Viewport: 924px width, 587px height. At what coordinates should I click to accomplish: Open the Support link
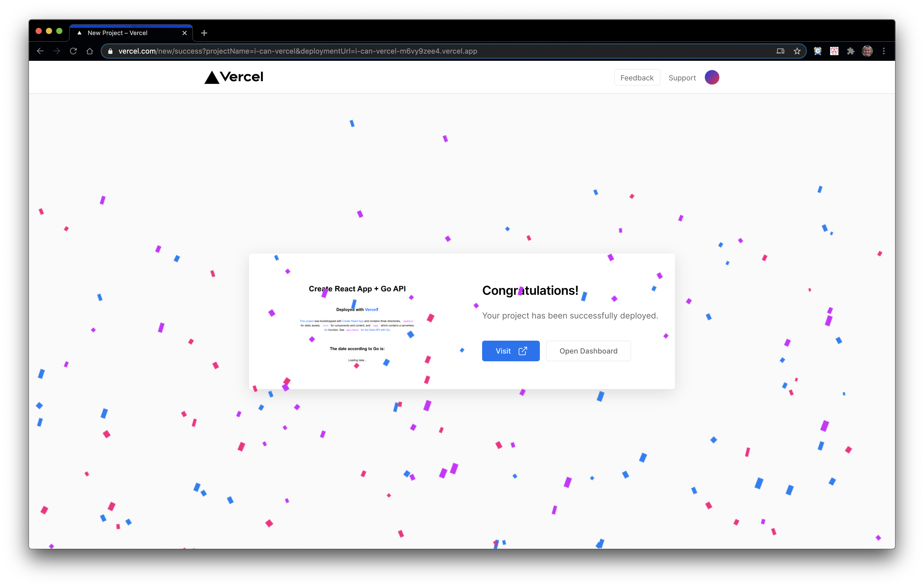pyautogui.click(x=682, y=78)
